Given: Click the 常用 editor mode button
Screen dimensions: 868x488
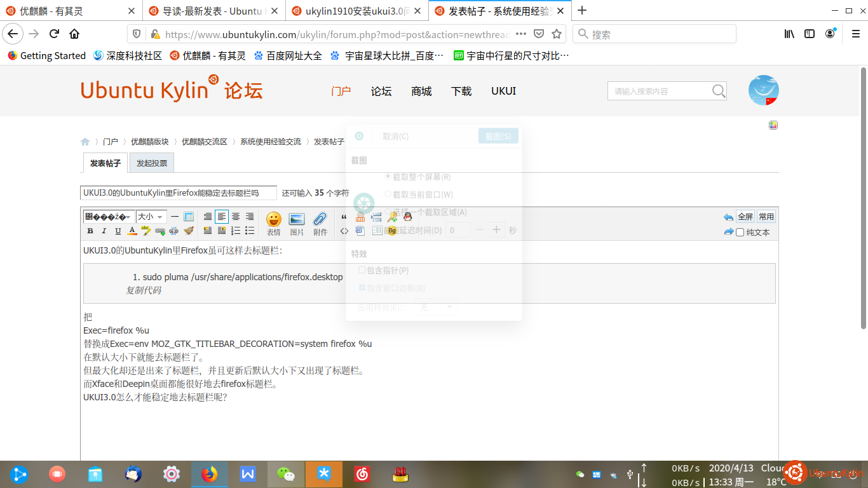Looking at the screenshot, I should click(766, 217).
